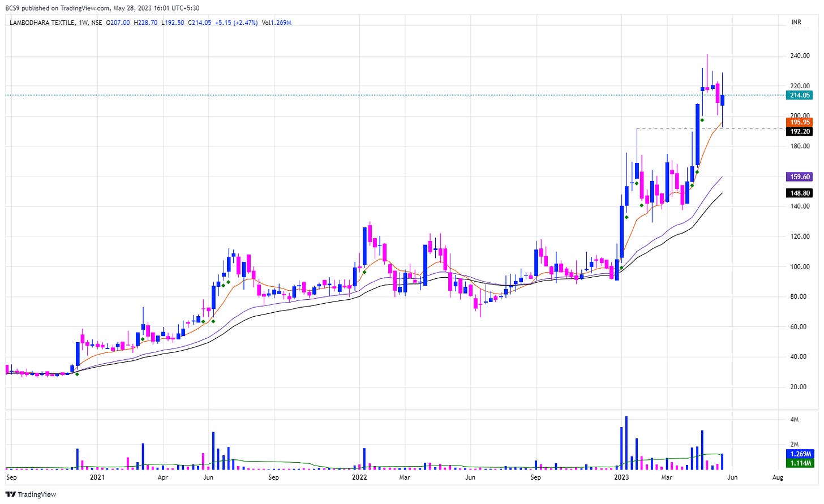Click the change value +5.15 (+2.47%)
Viewport: 824px width, 504px height.
237,23
